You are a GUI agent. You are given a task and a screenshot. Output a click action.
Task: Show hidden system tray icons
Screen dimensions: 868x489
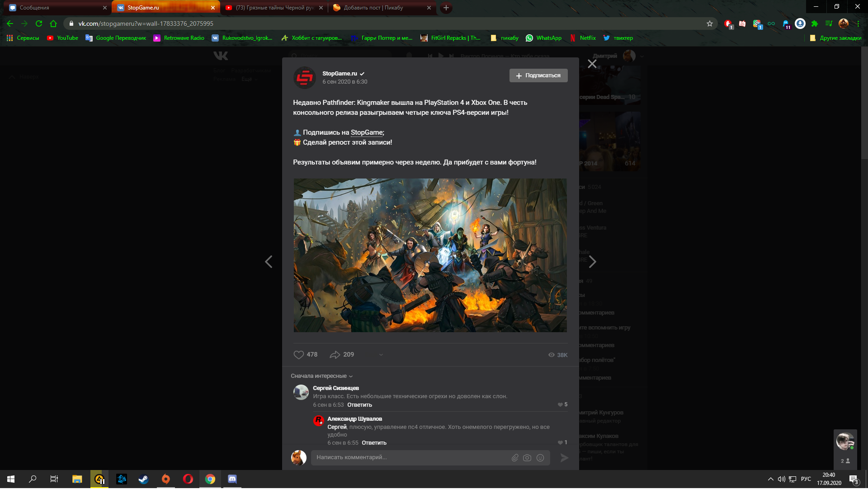(770, 480)
